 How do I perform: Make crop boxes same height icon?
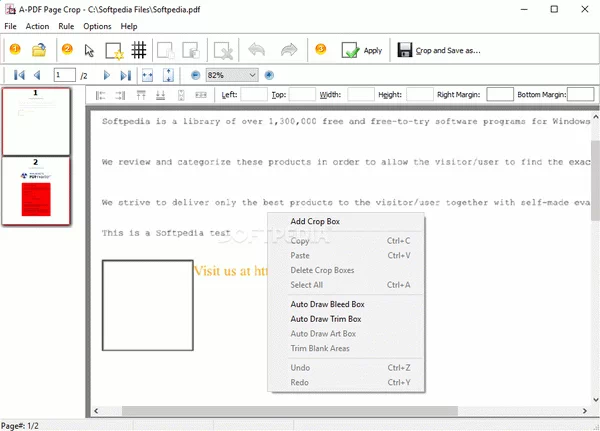pos(181,95)
